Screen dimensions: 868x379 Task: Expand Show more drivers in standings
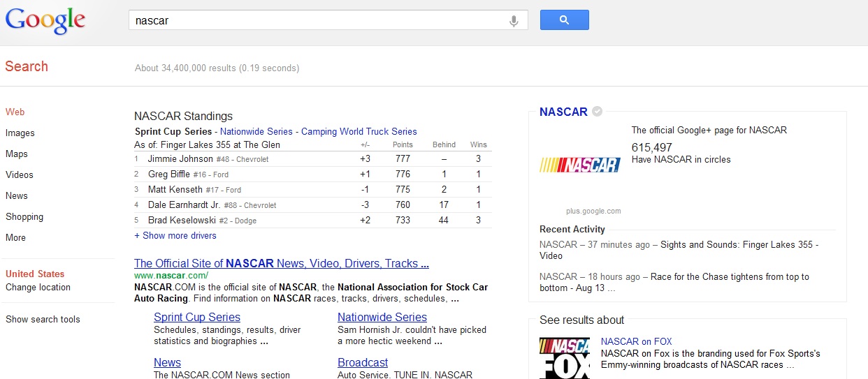click(x=175, y=235)
